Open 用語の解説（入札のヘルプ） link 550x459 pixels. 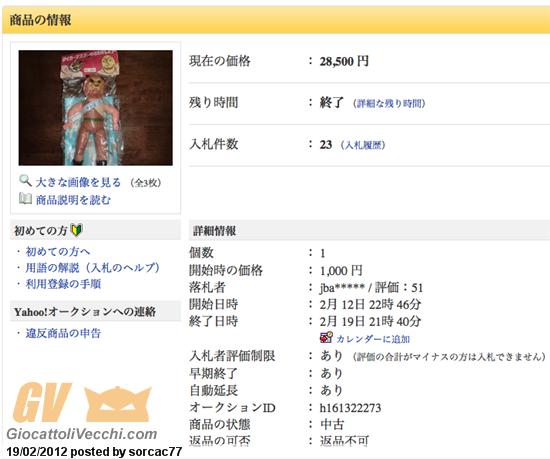click(92, 268)
